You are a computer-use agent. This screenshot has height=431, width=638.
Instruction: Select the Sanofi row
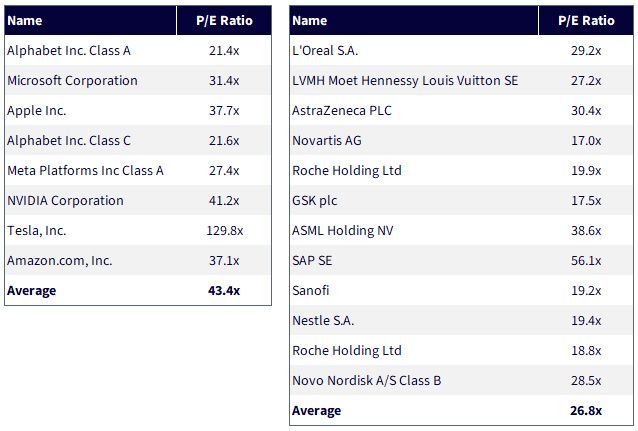tap(461, 291)
